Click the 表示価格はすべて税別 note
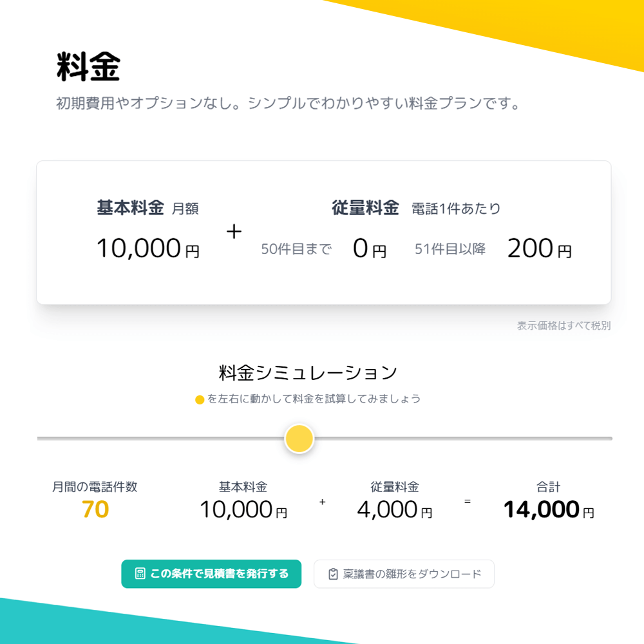The height and width of the screenshot is (644, 644). (x=563, y=326)
